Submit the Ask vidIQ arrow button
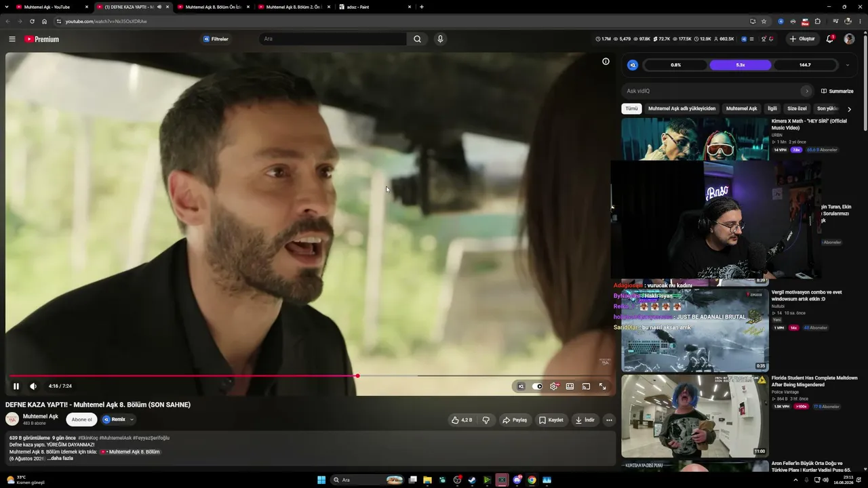 (x=806, y=91)
